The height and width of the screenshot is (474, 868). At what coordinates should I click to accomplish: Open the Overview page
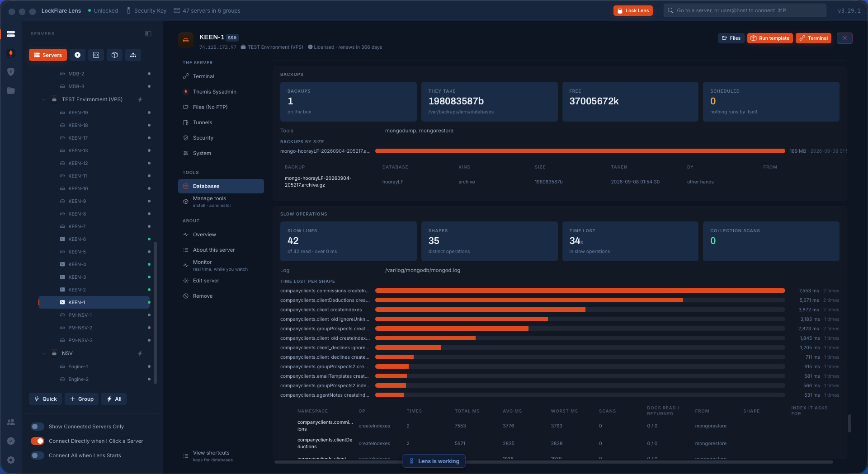(221, 235)
